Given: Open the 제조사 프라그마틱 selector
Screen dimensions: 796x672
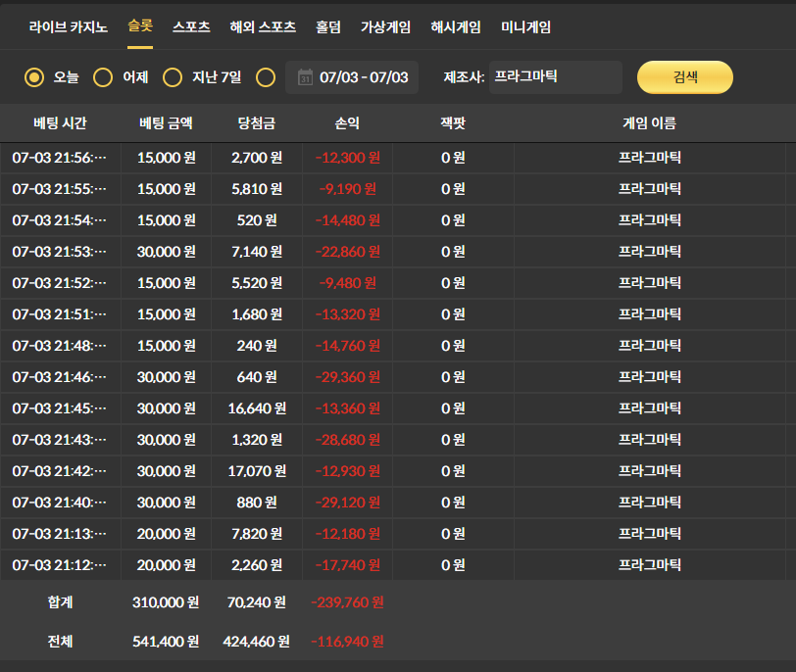Looking at the screenshot, I should [x=556, y=77].
